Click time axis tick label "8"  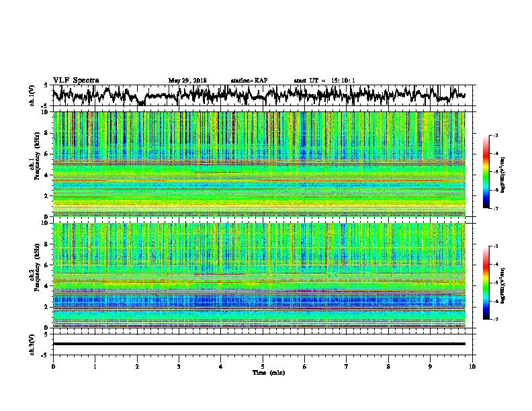(x=388, y=367)
